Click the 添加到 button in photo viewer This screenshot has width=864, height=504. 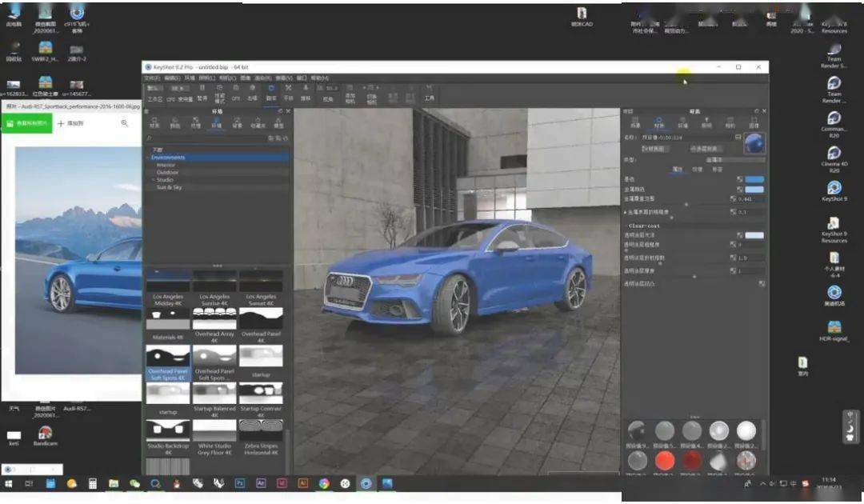point(70,123)
